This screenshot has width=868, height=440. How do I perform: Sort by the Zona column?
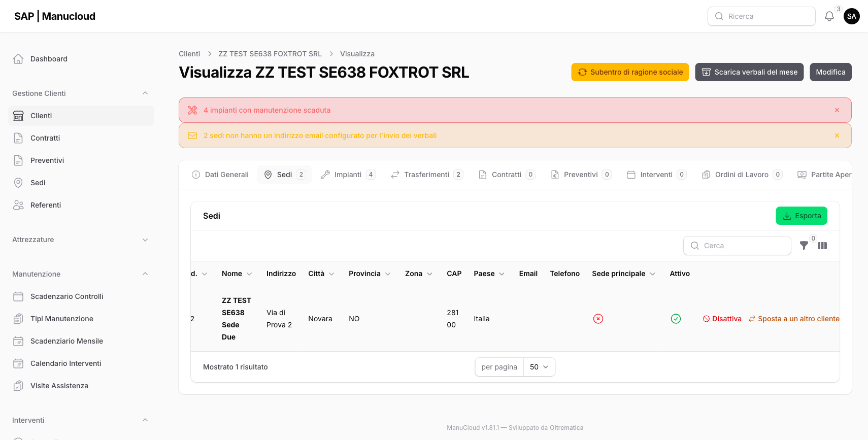[x=419, y=274]
